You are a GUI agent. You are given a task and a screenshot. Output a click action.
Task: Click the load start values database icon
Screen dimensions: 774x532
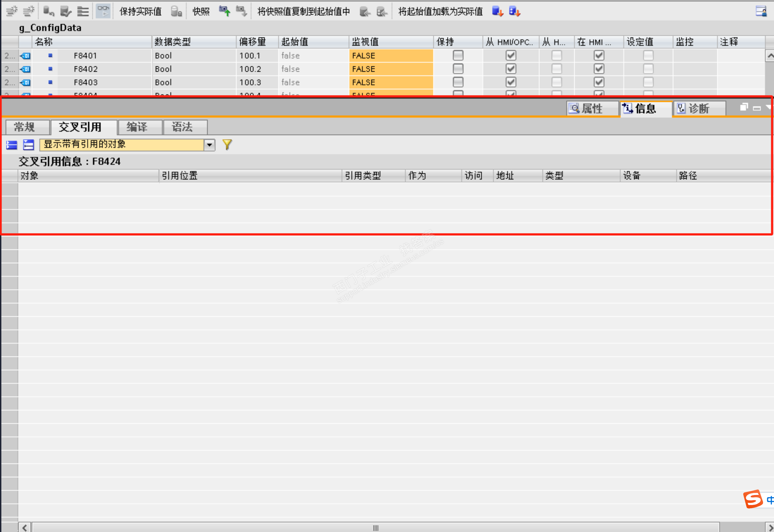(497, 11)
